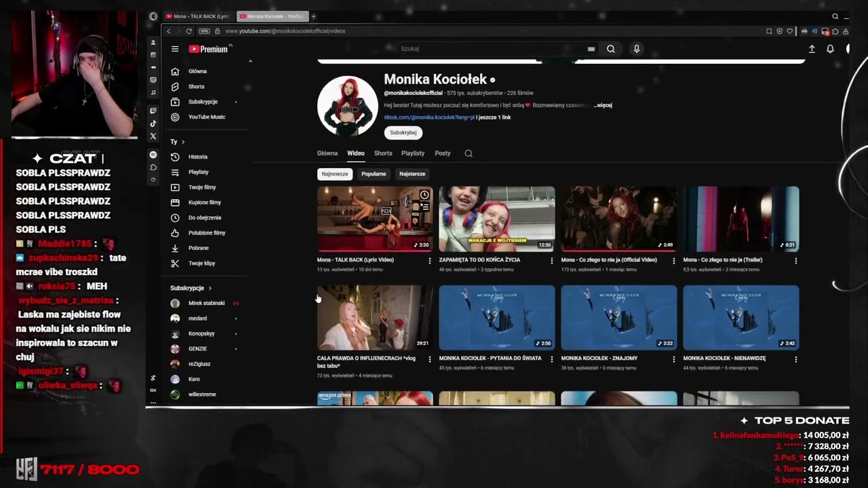Open the tiktok.com channel link

click(429, 117)
